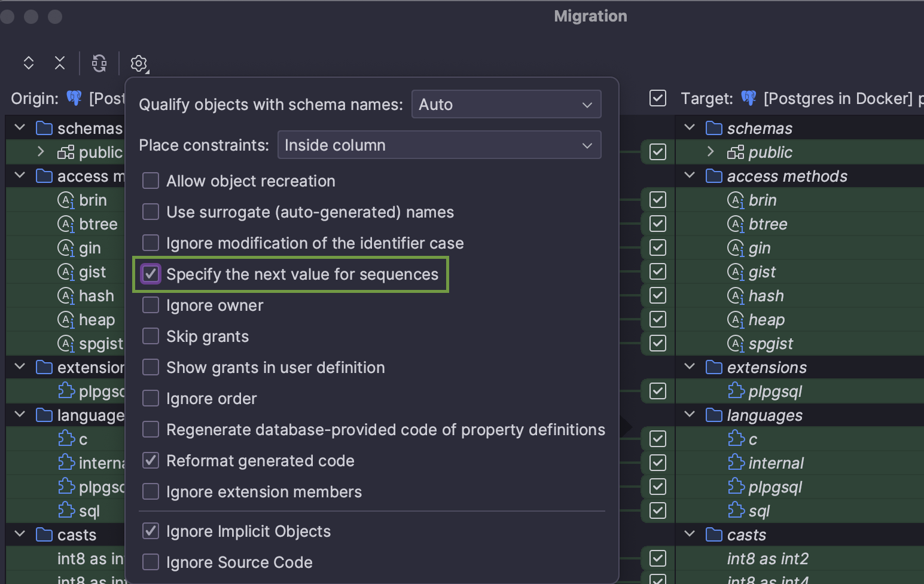Click the casts folder icon in Origin tree
Viewport: 924px width, 584px height.
point(44,534)
